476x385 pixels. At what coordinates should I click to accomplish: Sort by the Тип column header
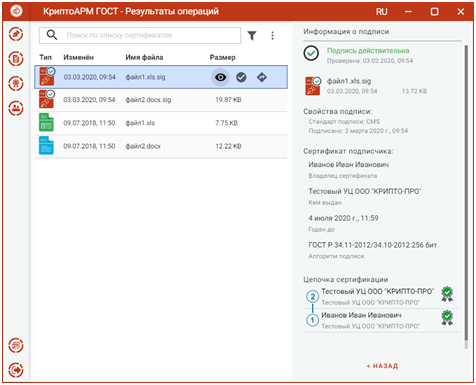[45, 57]
